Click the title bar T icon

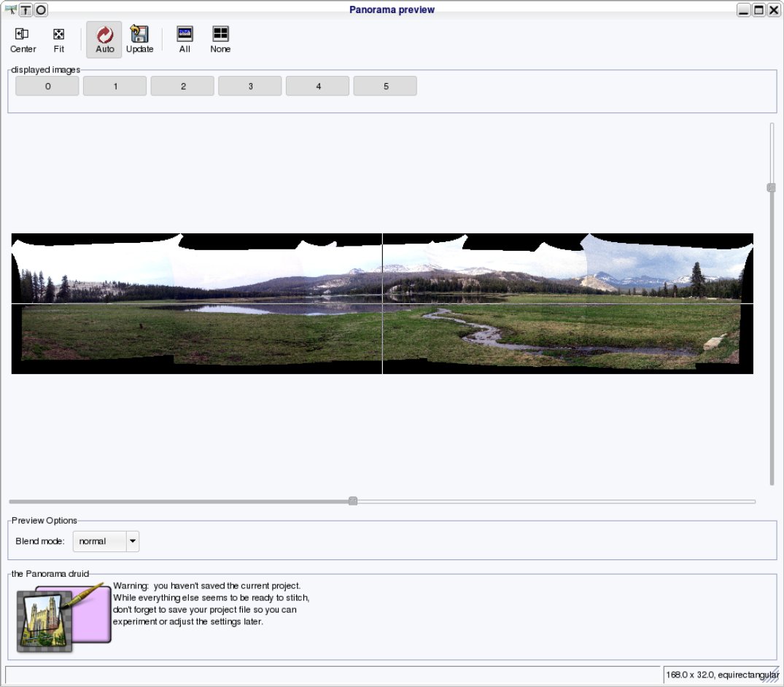(26, 10)
